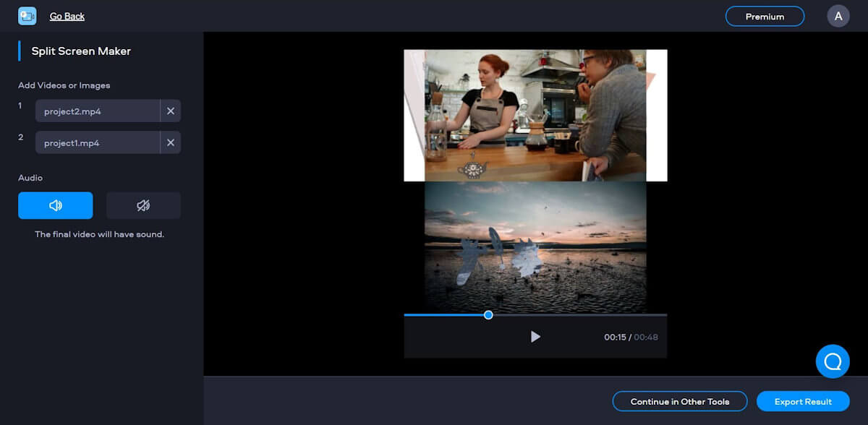Image resolution: width=868 pixels, height=425 pixels.
Task: Click the top barista video preview
Action: tap(535, 115)
